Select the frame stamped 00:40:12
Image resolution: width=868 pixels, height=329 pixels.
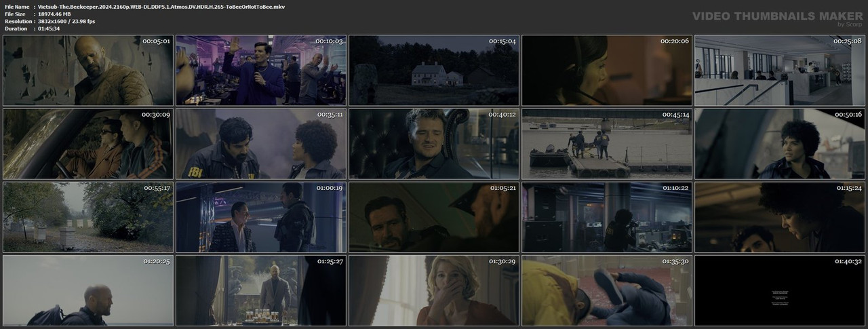pos(434,144)
